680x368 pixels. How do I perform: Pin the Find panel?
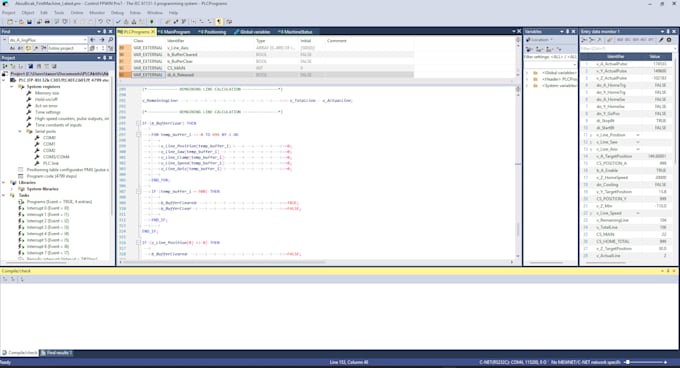[x=105, y=32]
